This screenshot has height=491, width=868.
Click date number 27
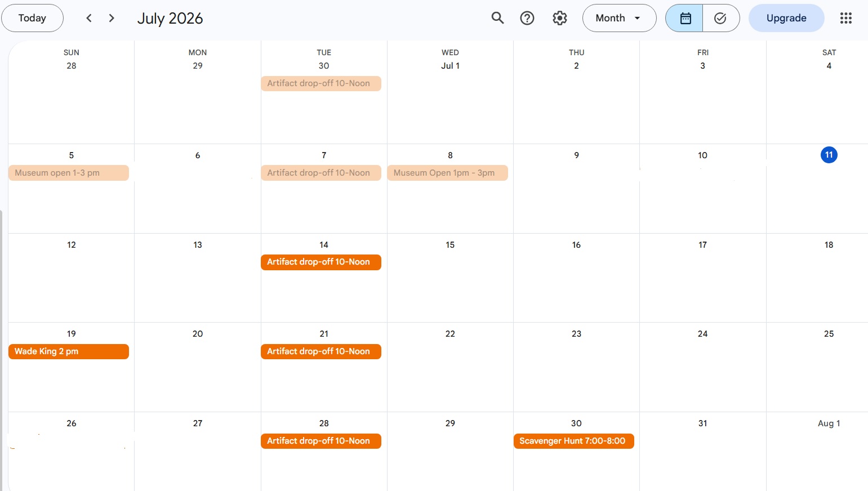[198, 423]
